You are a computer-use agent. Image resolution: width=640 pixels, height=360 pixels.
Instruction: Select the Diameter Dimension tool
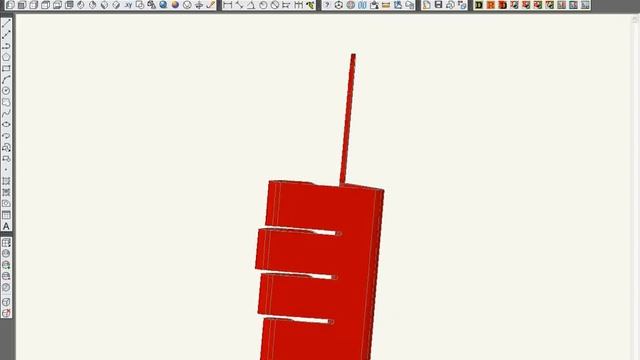pyautogui.click(x=275, y=5)
